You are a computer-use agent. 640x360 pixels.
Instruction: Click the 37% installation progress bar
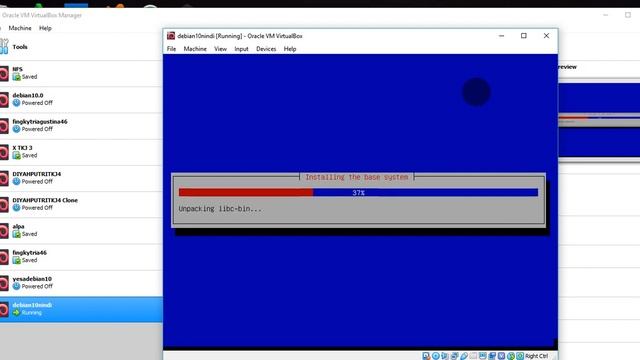[x=358, y=193]
